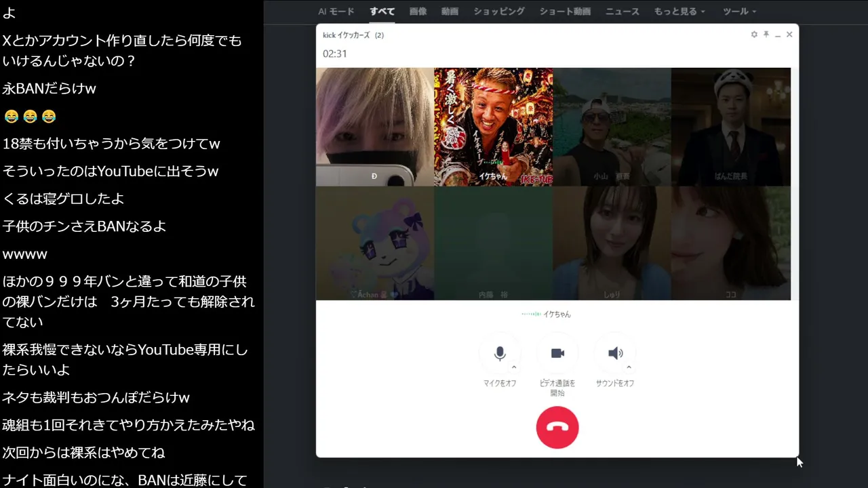Expand sound options arrow
This screenshot has width=868, height=488.
pos(629,367)
